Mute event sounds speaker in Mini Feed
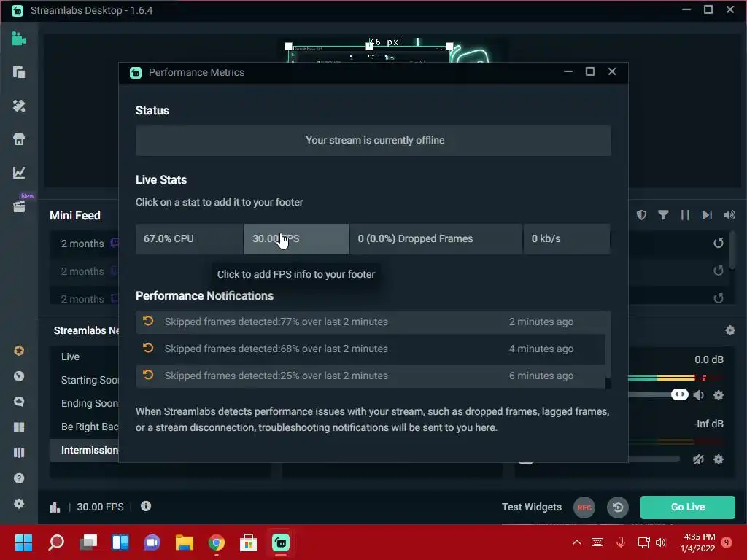747x560 pixels. click(729, 215)
